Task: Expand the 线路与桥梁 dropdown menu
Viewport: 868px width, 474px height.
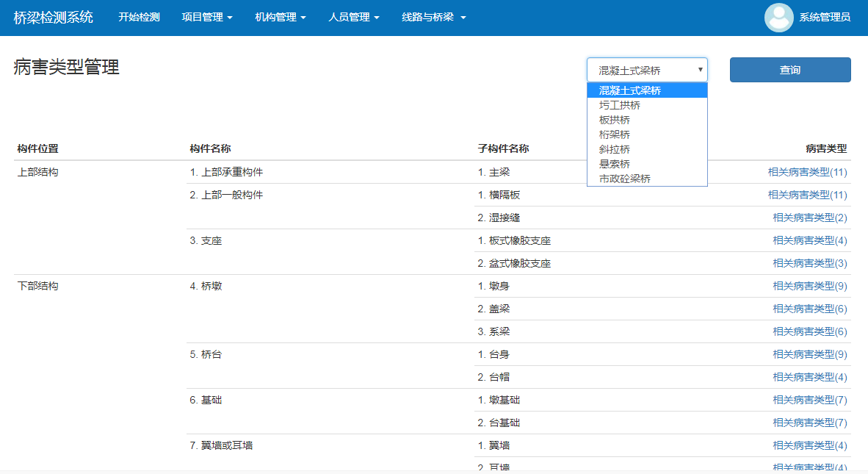Action: 434,18
